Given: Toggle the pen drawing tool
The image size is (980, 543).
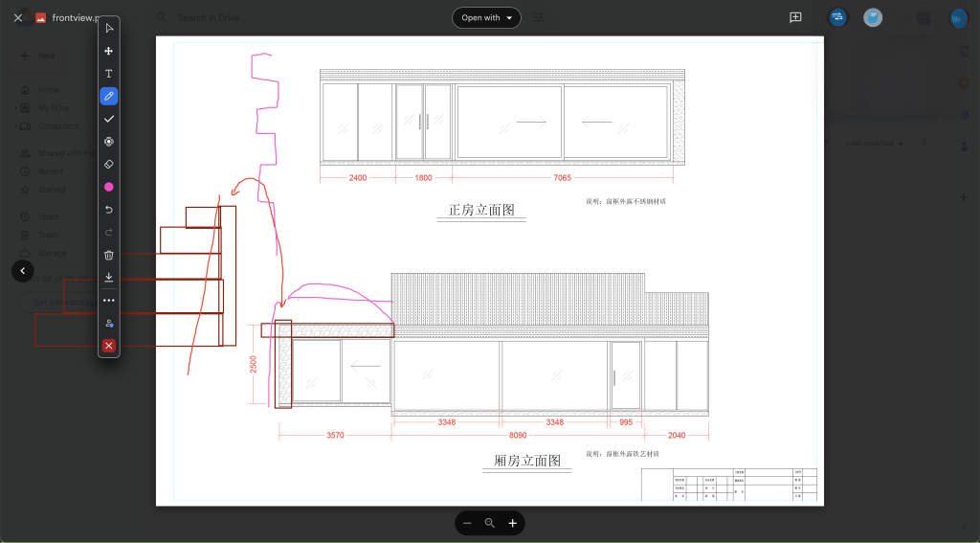Looking at the screenshot, I should pyautogui.click(x=109, y=96).
